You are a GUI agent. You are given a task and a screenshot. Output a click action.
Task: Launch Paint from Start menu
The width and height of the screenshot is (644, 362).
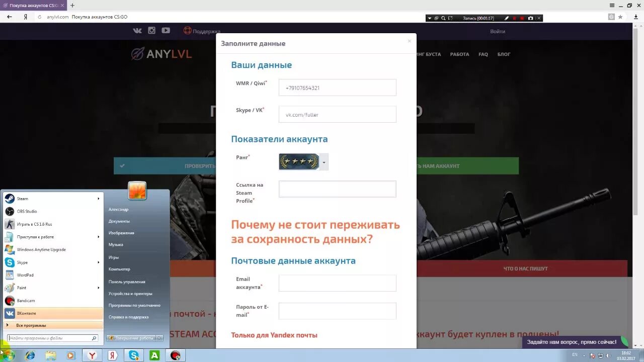coord(53,288)
